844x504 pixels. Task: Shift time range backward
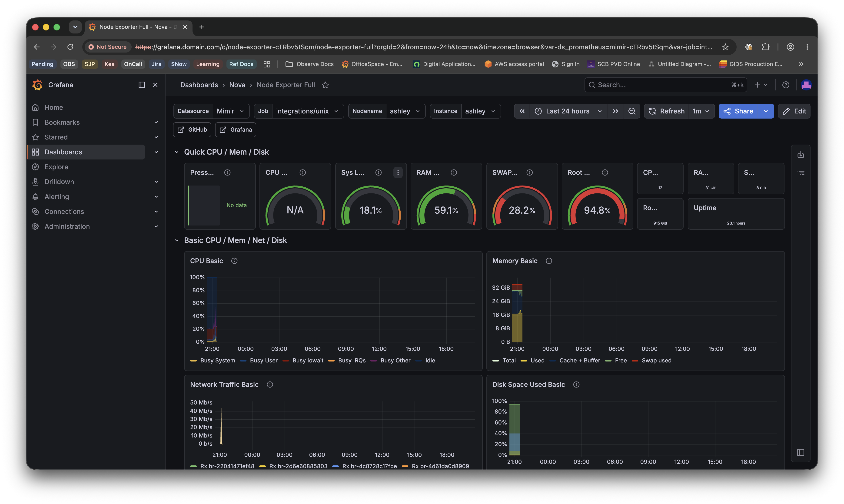click(522, 111)
